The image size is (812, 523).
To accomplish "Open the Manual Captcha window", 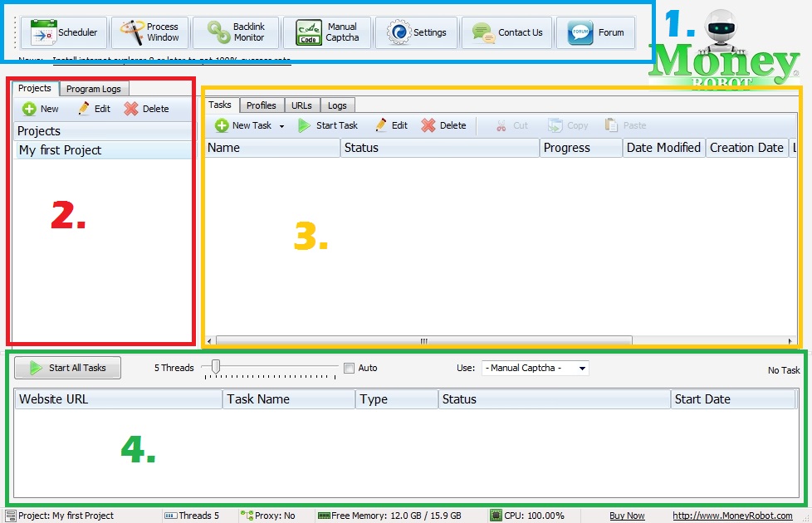I will point(326,33).
